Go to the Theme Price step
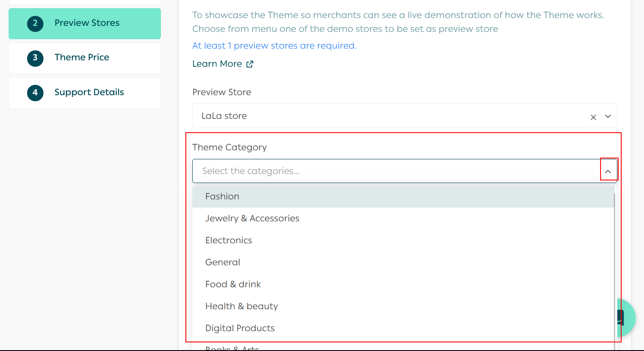The width and height of the screenshot is (644, 351). 82,57
